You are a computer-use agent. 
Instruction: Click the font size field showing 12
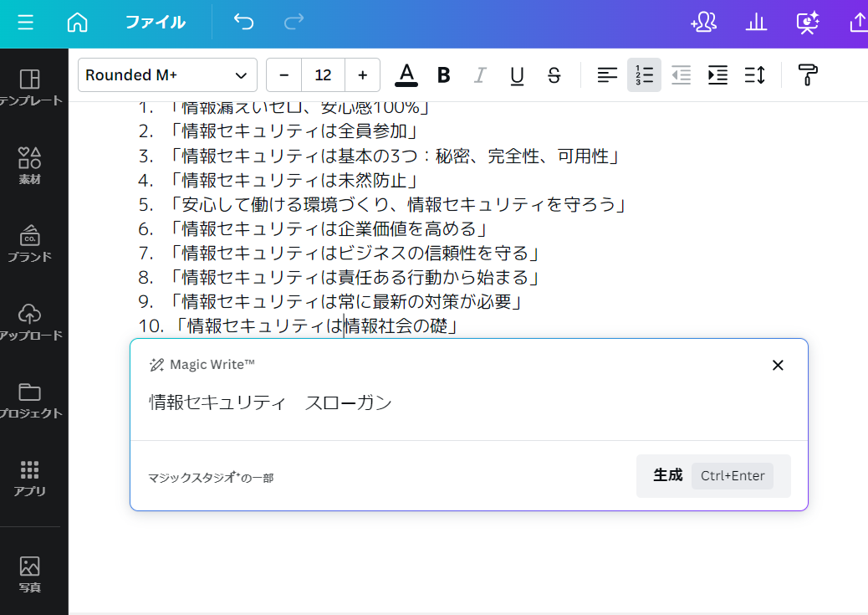pos(324,74)
